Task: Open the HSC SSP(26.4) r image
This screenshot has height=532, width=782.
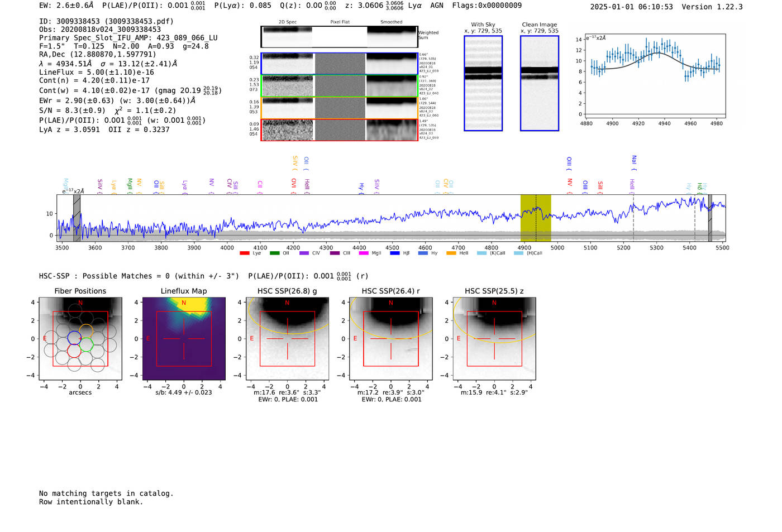Action: coord(391,339)
